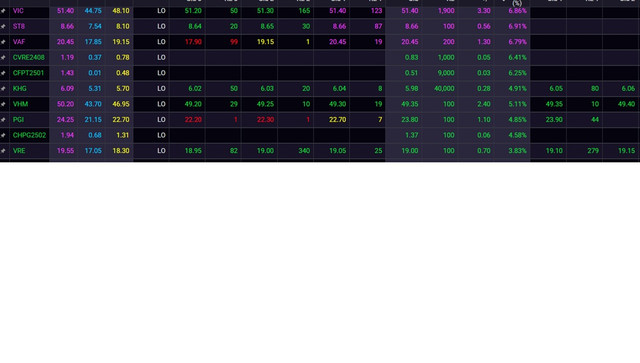Click VAF red bid price 17.90
Viewport: 640px width, 363px height.
[193, 42]
